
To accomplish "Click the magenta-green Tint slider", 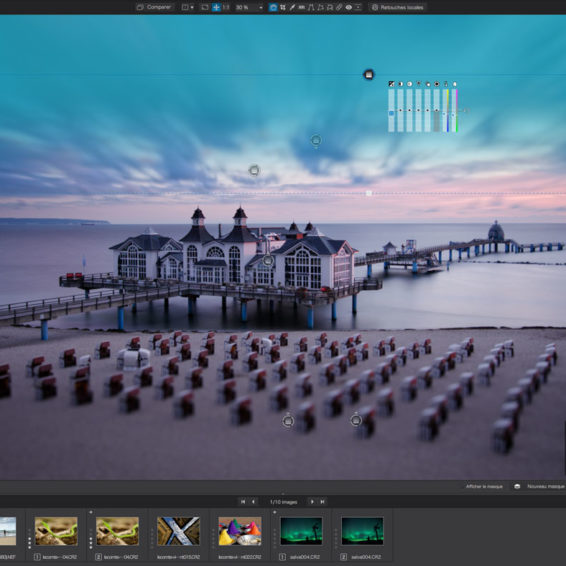I will tap(454, 110).
